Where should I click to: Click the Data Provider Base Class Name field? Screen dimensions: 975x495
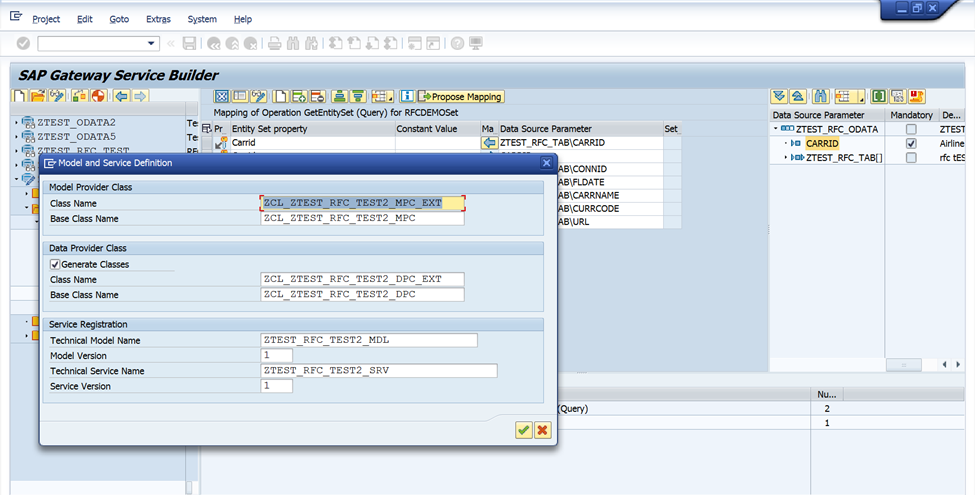click(363, 294)
